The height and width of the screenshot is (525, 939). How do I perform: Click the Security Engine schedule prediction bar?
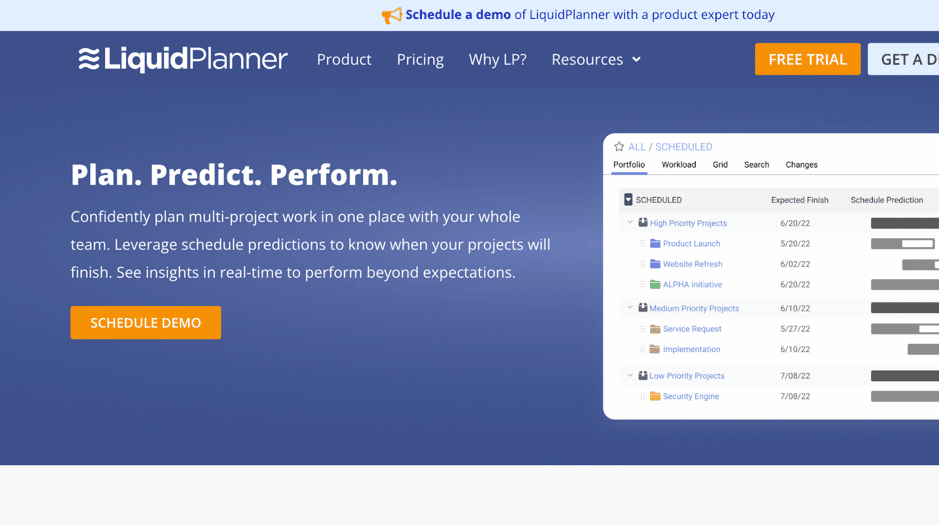[x=905, y=396]
